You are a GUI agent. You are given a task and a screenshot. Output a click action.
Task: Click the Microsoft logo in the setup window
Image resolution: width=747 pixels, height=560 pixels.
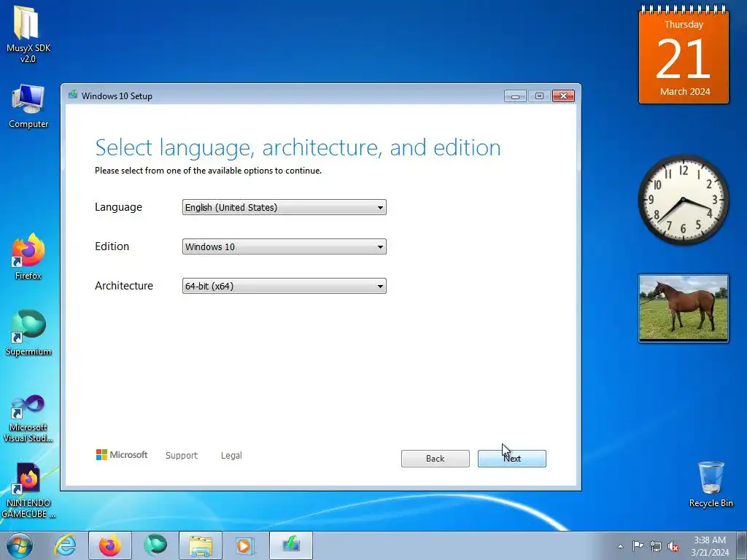tap(122, 455)
